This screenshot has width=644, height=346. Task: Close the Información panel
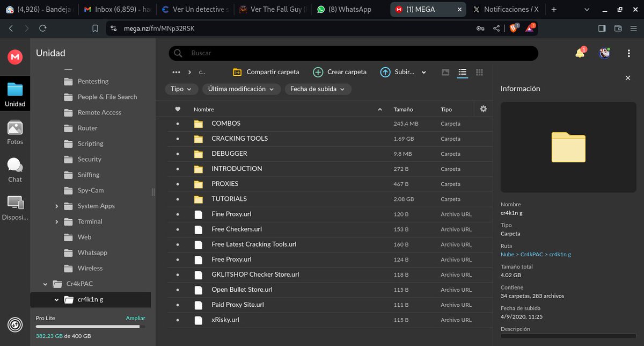pos(628,78)
